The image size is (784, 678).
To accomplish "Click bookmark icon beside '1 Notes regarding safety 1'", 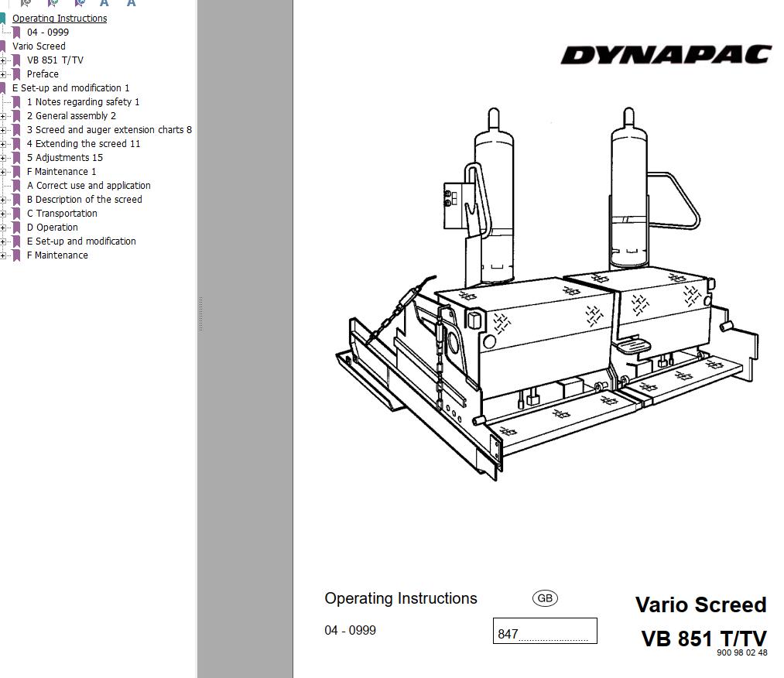I will point(16,102).
